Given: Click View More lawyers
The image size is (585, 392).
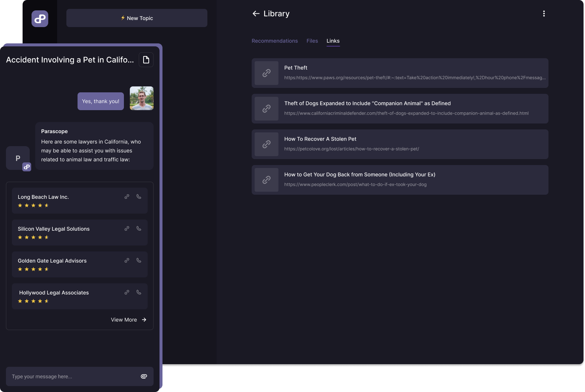Looking at the screenshot, I should pyautogui.click(x=128, y=320).
